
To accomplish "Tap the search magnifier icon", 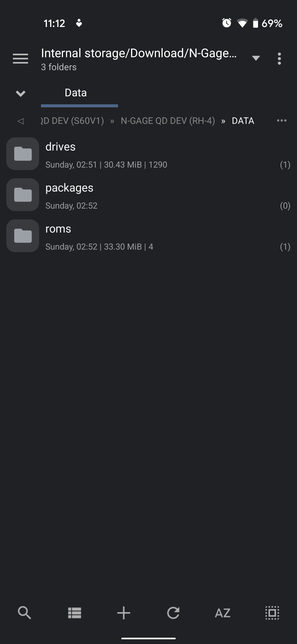I will pyautogui.click(x=24, y=613).
